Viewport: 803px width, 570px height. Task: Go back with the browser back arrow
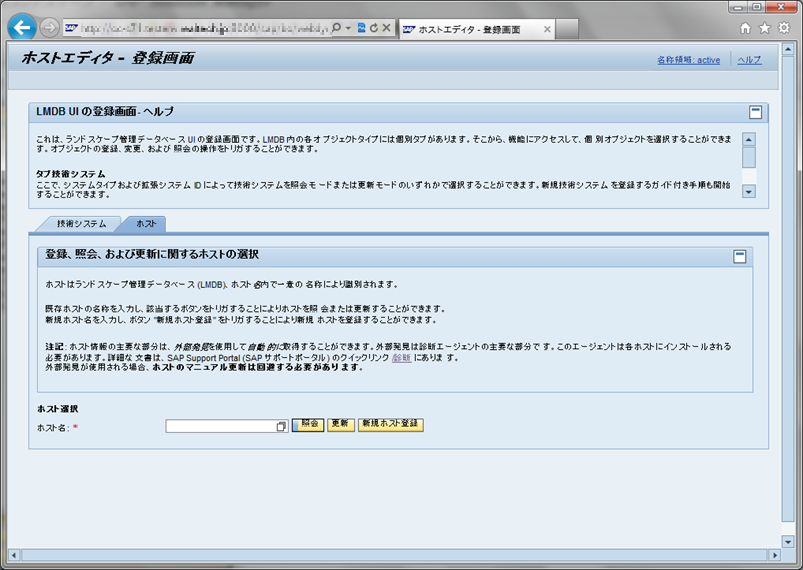coord(22,27)
